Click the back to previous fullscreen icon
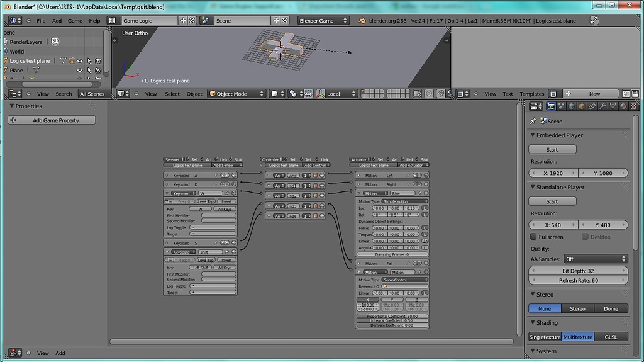The height and width of the screenshot is (362, 644). tap(594, 21)
